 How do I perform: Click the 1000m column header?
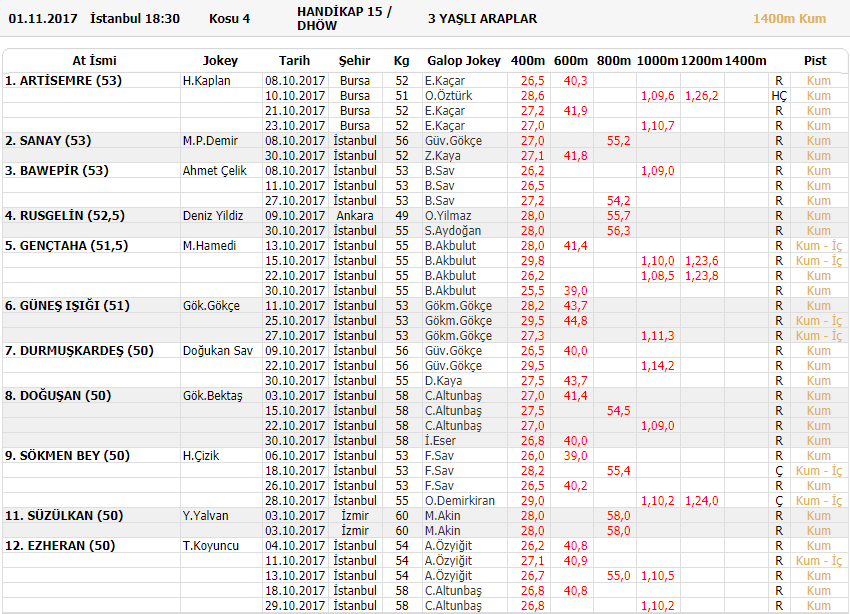point(658,61)
